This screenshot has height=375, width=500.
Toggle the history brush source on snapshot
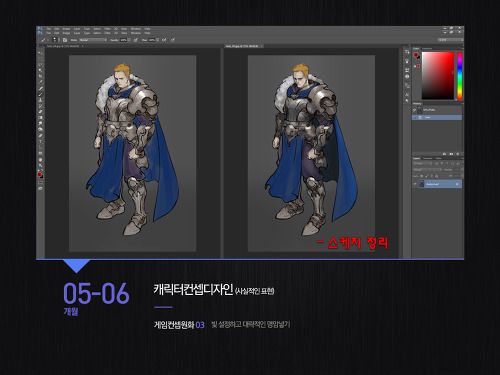tap(414, 110)
